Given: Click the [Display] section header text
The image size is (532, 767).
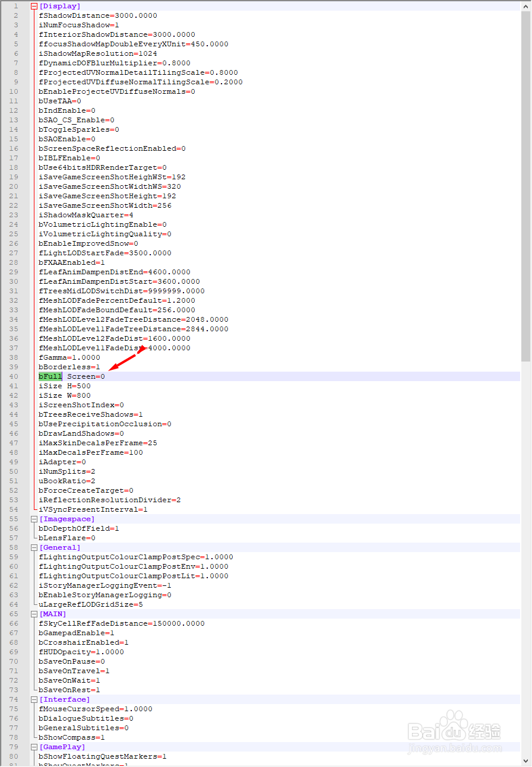Looking at the screenshot, I should click(x=60, y=6).
